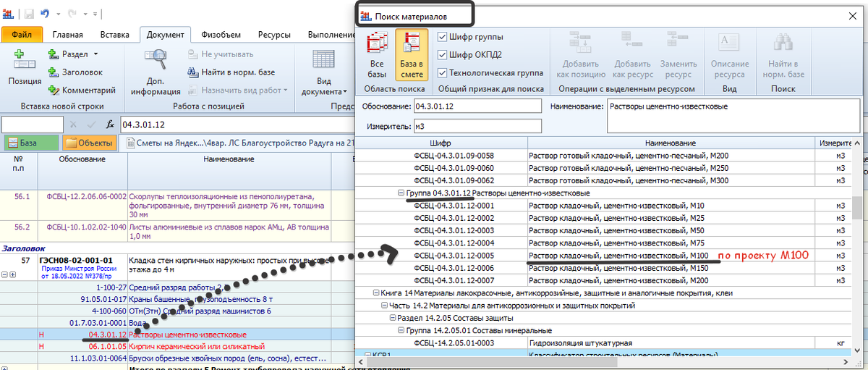Click the orange Объекты button
868x370 pixels.
(89, 143)
